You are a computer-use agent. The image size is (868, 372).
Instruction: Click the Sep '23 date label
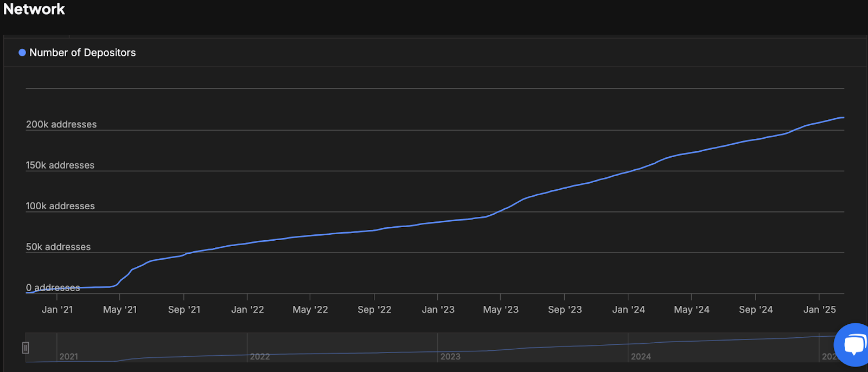pyautogui.click(x=565, y=310)
